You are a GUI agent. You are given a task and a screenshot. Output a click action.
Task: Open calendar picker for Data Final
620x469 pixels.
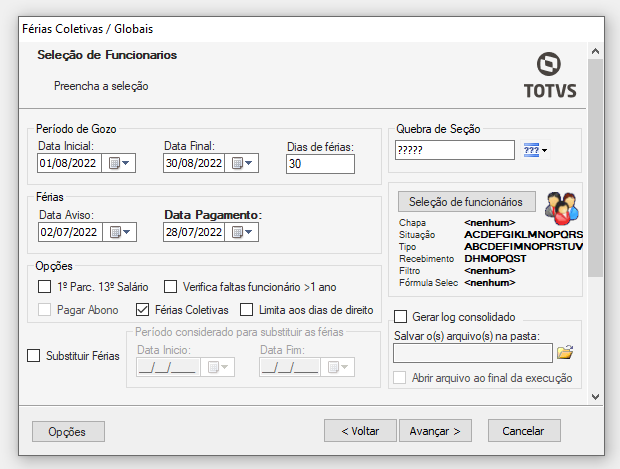242,163
